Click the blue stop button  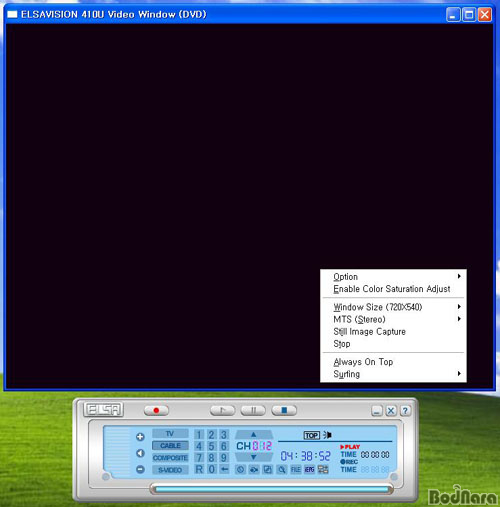284,410
